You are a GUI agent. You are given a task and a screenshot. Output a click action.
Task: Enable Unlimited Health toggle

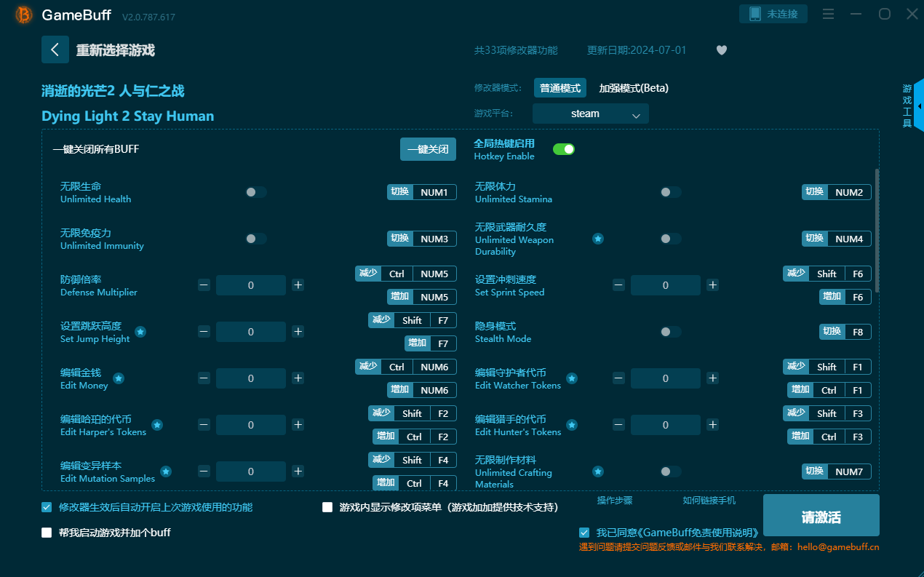point(256,192)
